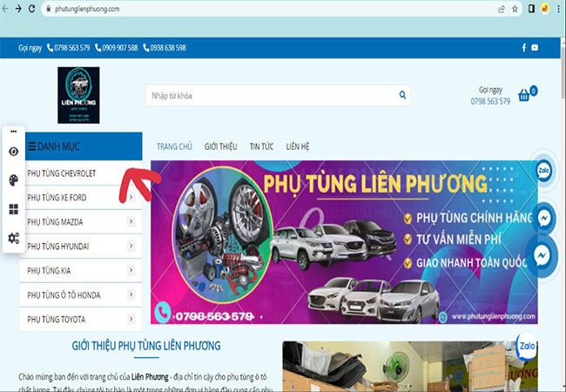The image size is (566, 392).
Task: Call 0909 907 588 in top bar
Action: (116, 48)
